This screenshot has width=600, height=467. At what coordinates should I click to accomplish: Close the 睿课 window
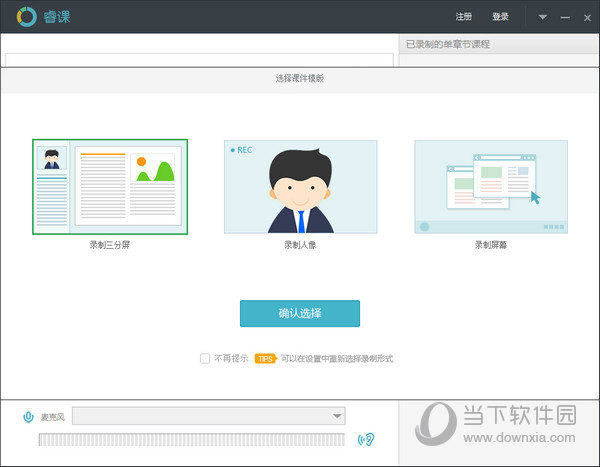point(587,18)
